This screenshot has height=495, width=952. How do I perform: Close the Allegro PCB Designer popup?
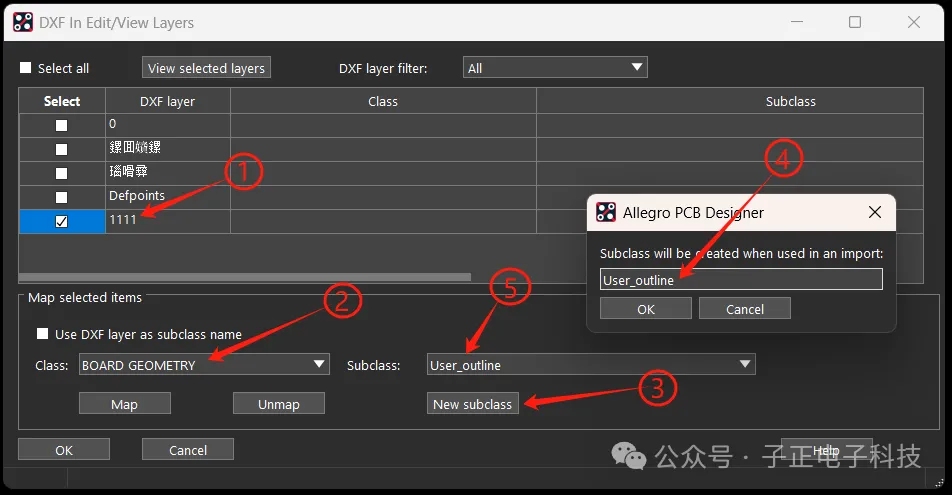pyautogui.click(x=874, y=212)
